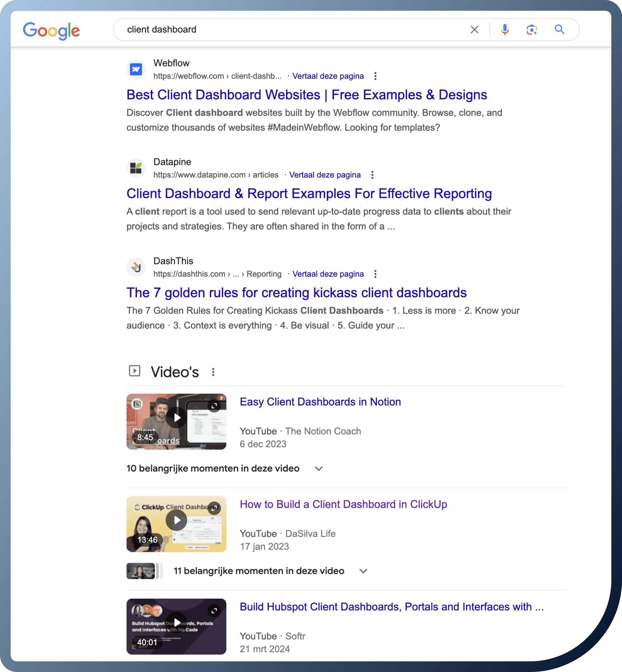Screen dimensions: 622x672
Task: Open The 7 golden rules result
Action: (296, 293)
